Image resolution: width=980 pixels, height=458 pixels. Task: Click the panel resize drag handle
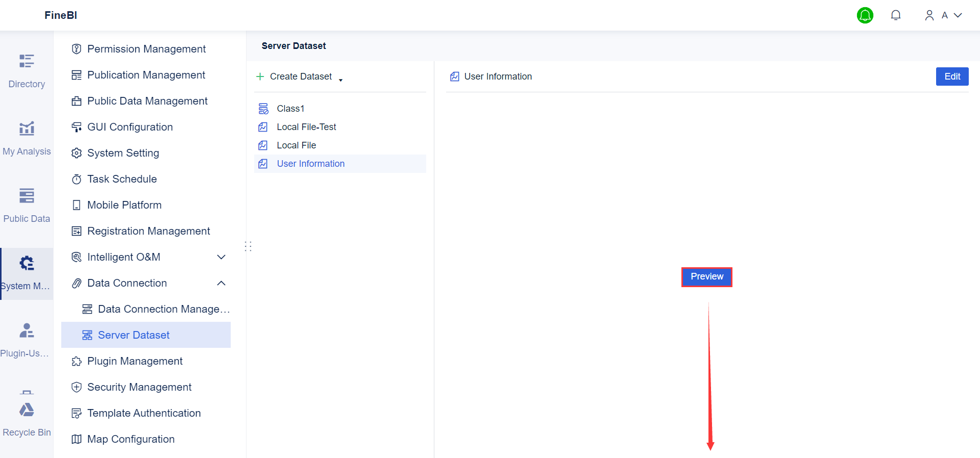(248, 246)
